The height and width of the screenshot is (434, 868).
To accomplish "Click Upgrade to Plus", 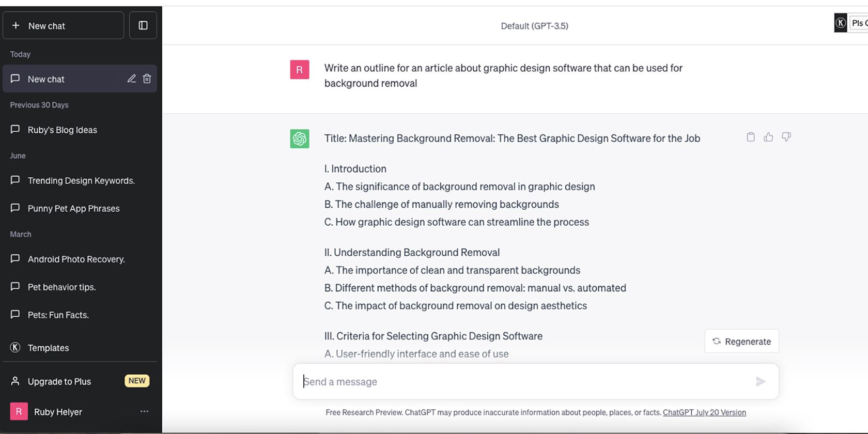I will 59,381.
